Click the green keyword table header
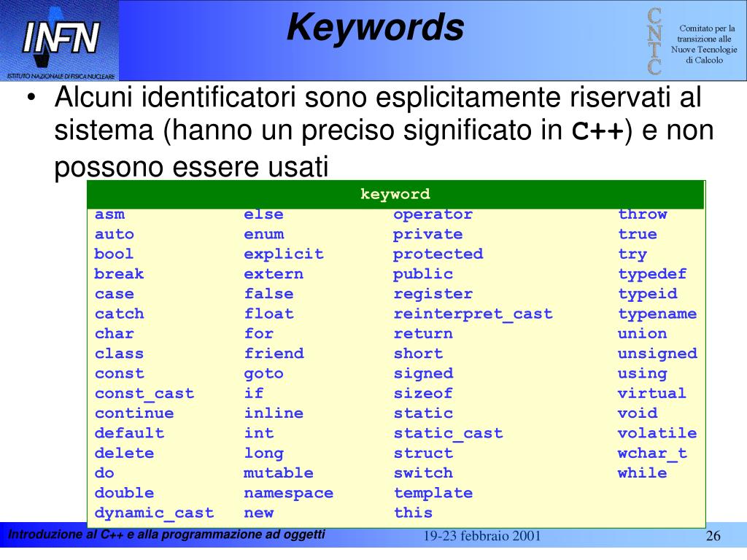The width and height of the screenshot is (747, 560). click(x=395, y=194)
